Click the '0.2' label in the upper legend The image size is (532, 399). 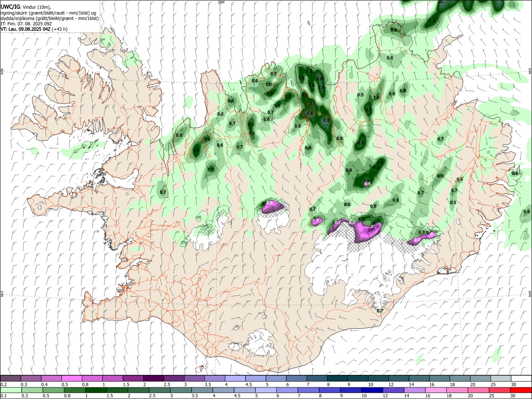tap(3, 384)
